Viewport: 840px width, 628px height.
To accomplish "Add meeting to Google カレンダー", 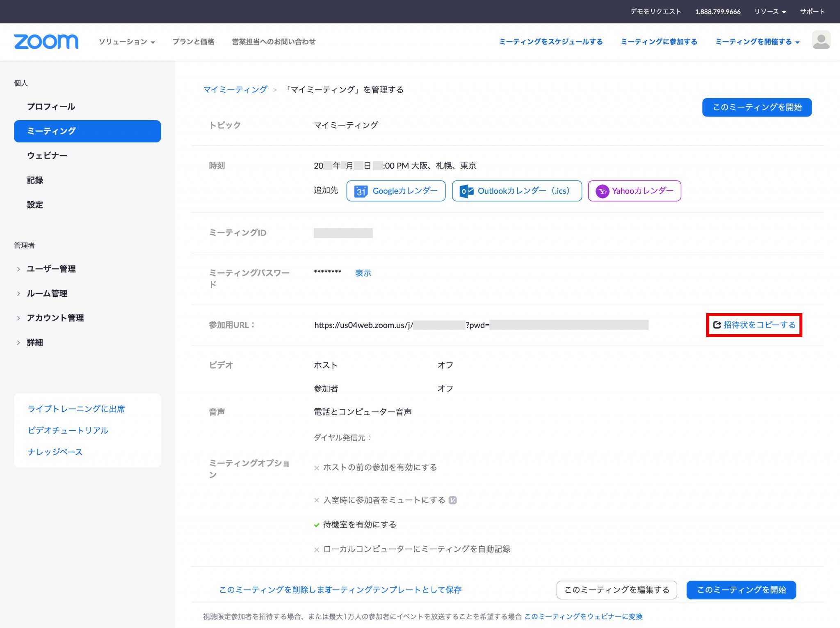I will (395, 190).
